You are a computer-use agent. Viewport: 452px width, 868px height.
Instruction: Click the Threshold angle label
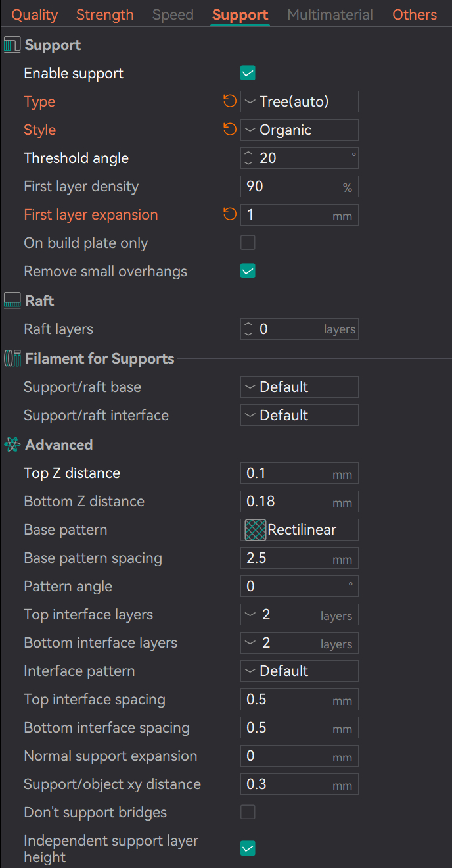tap(76, 158)
